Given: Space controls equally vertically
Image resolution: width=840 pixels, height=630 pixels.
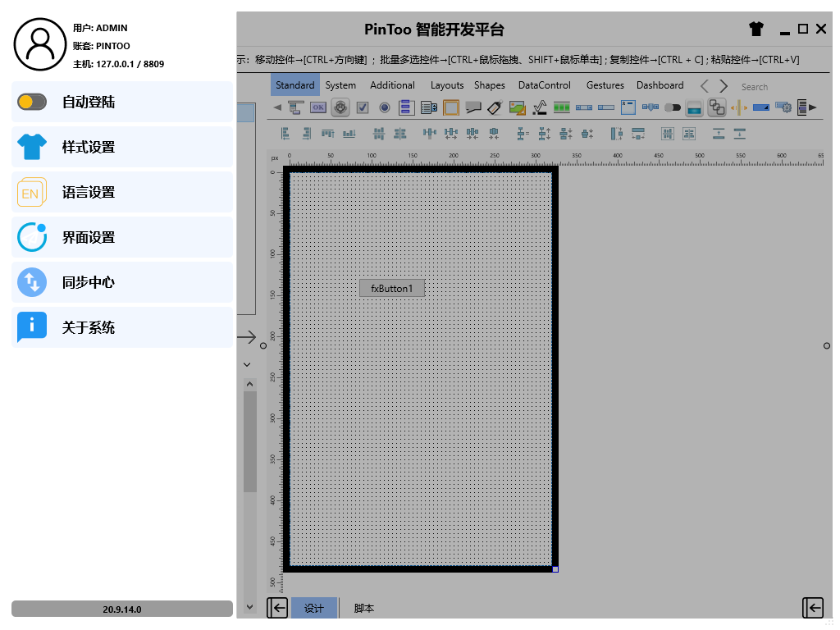Looking at the screenshot, I should coord(523,134).
